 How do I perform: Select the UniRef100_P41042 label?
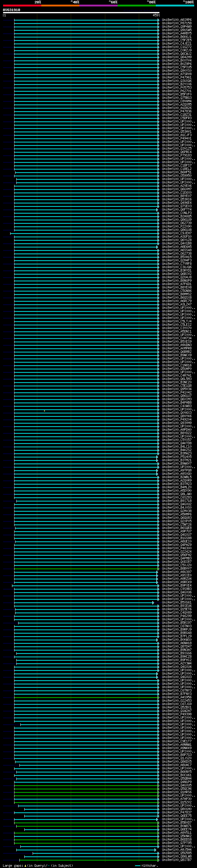(176, 393)
